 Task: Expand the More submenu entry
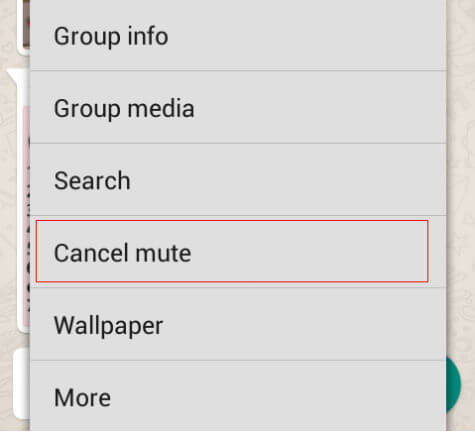[x=238, y=396]
